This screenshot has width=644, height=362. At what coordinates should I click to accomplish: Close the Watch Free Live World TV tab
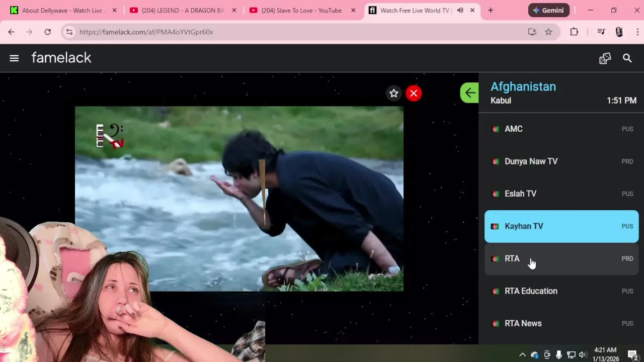472,10
